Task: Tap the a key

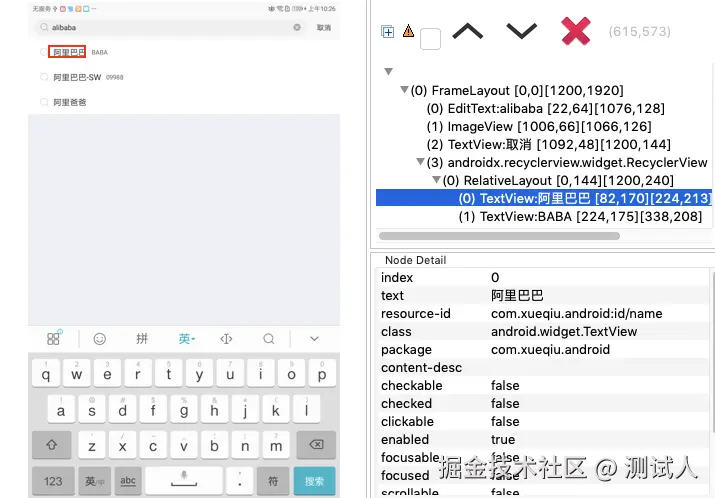Action: click(61, 409)
